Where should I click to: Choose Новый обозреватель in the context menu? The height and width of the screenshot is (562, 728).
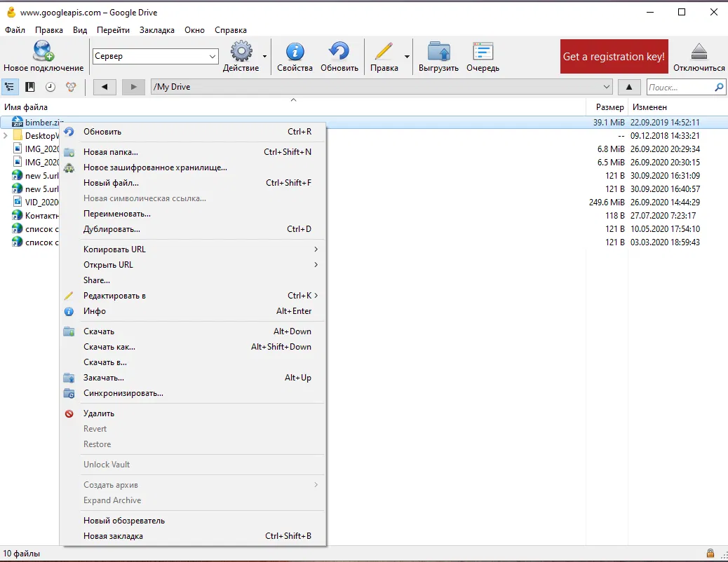(x=193, y=521)
